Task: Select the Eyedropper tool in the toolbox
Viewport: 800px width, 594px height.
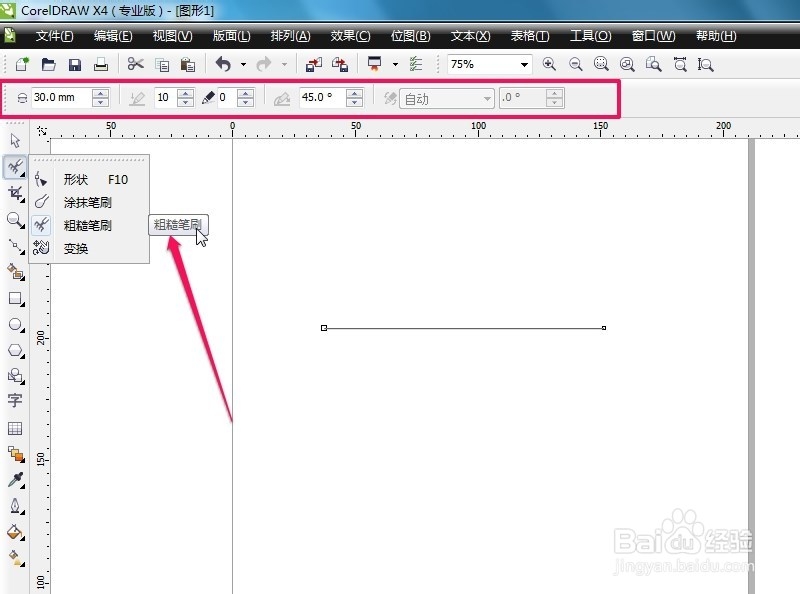Action: 15,480
